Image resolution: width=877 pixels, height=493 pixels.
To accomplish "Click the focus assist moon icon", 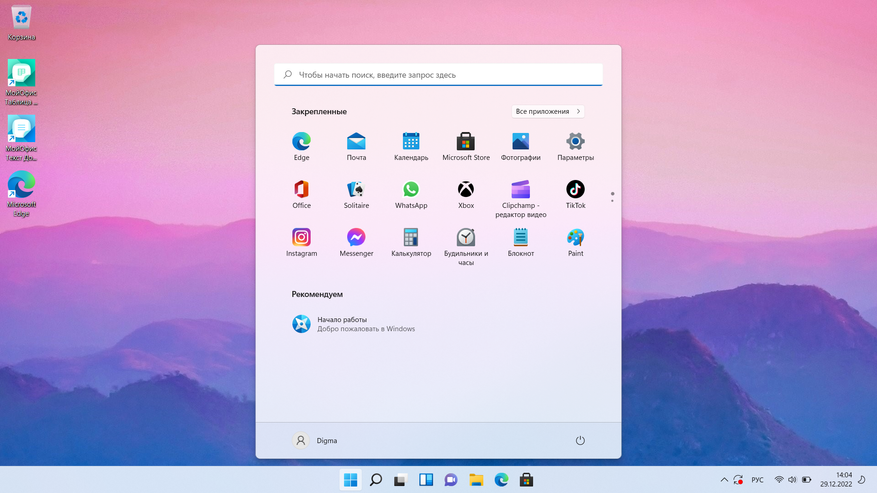I will pos(862,480).
